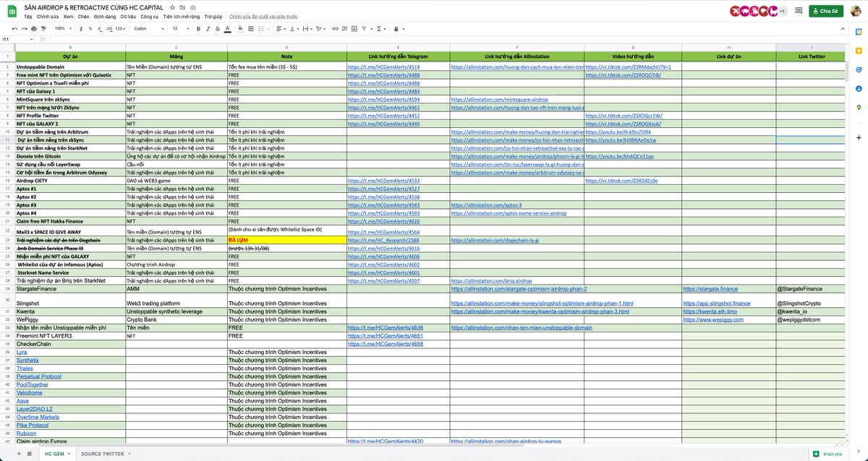Add a new sheet
This screenshot has height=461, width=868.
pyautogui.click(x=18, y=453)
